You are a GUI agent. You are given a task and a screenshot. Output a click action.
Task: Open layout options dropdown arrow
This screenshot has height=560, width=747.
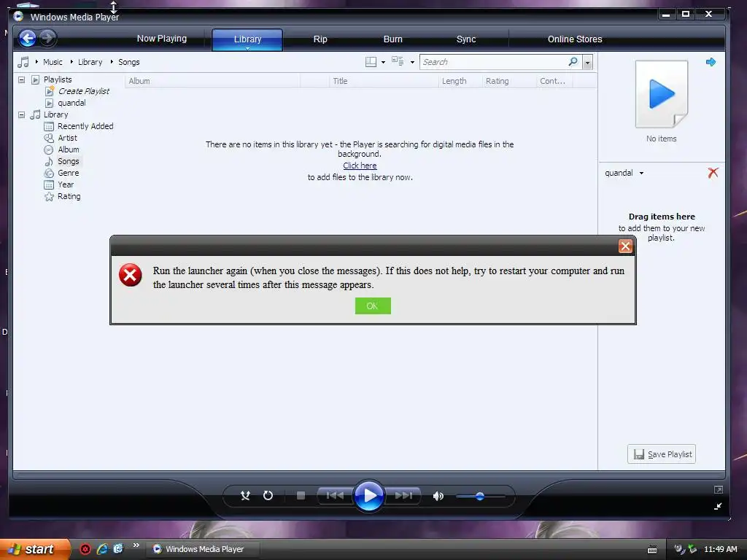(x=383, y=63)
